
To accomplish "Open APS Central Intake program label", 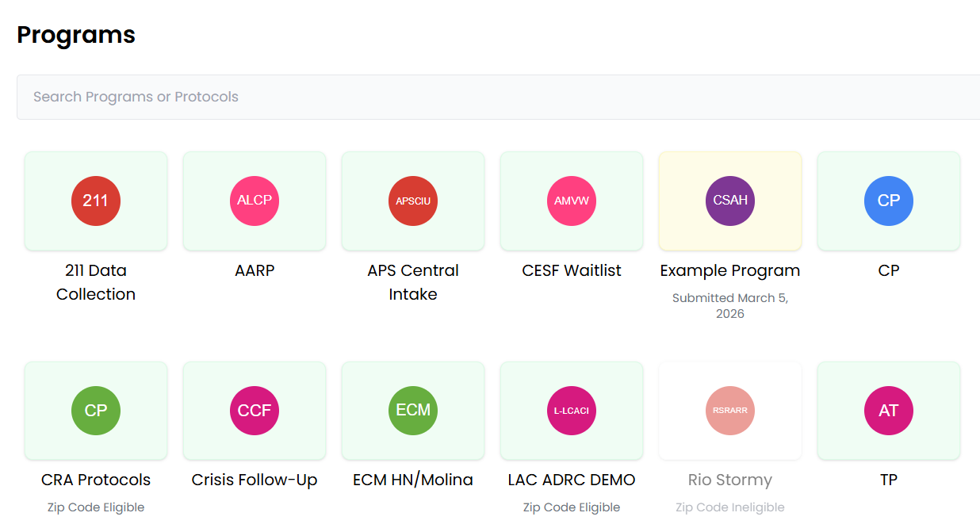I will [413, 282].
